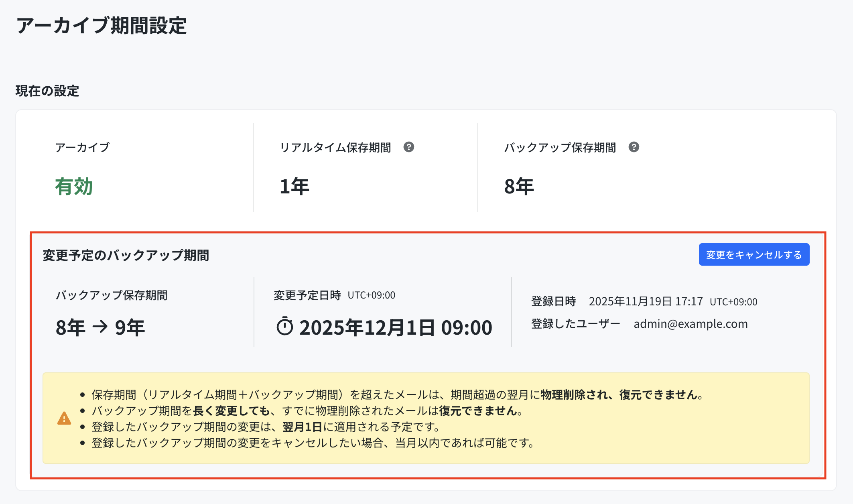Click the orange warning triangle icon

pyautogui.click(x=64, y=419)
